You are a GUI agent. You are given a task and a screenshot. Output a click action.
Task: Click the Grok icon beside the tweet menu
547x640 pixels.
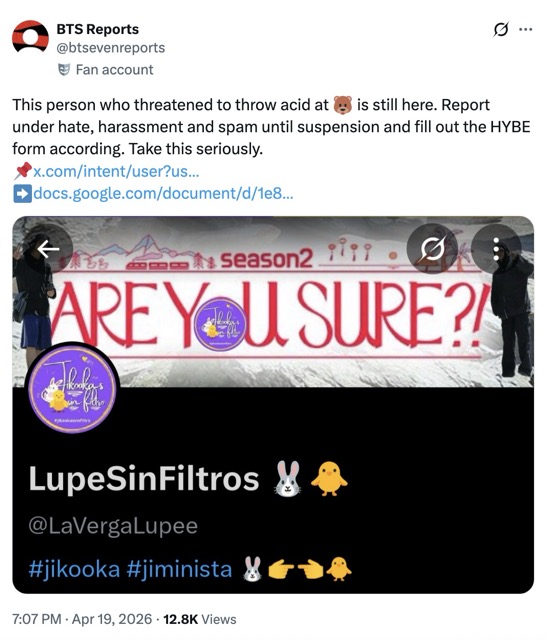(501, 29)
